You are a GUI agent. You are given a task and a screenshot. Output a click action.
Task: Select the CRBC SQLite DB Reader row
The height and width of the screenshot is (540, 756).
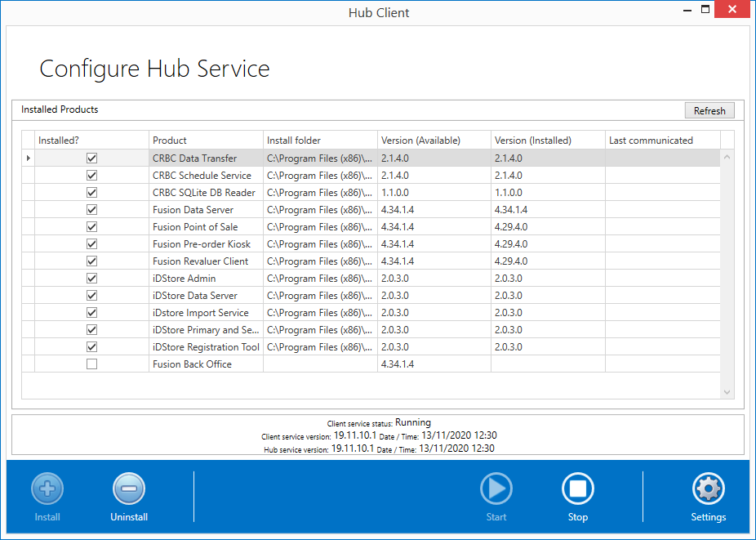click(x=371, y=193)
